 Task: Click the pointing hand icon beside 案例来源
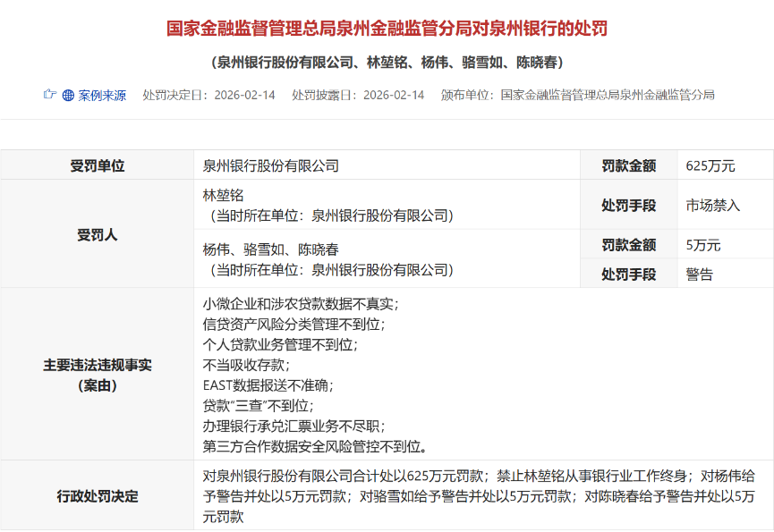click(x=49, y=94)
